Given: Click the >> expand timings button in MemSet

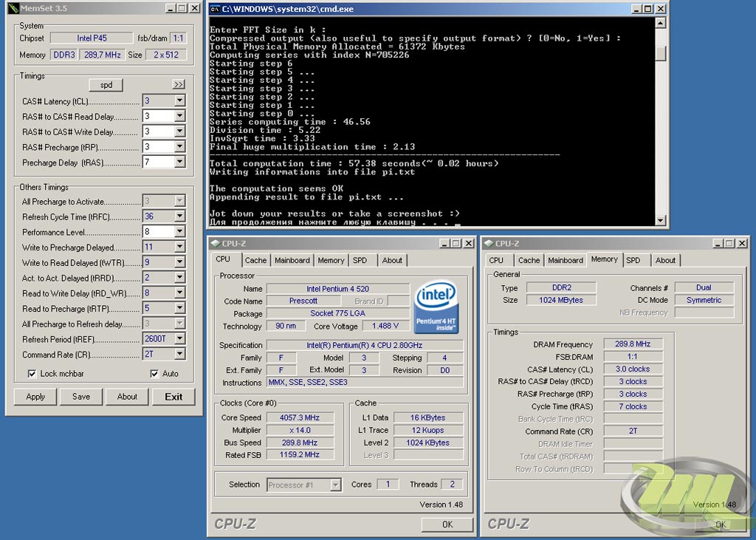Looking at the screenshot, I should pyautogui.click(x=179, y=84).
